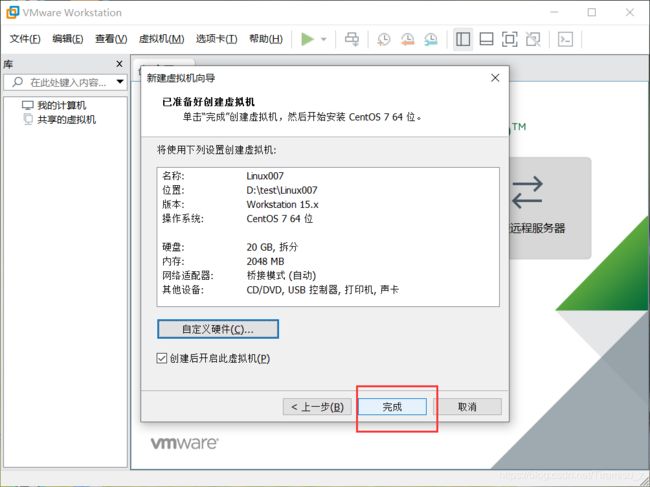This screenshot has height=487, width=650.
Task: Click the Linux007 name value
Action: pyautogui.click(x=265, y=176)
